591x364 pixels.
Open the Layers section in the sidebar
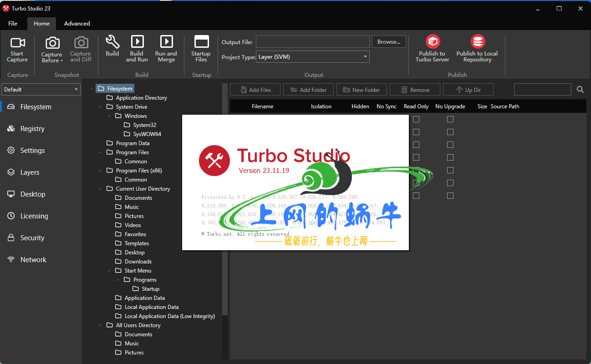coord(30,172)
